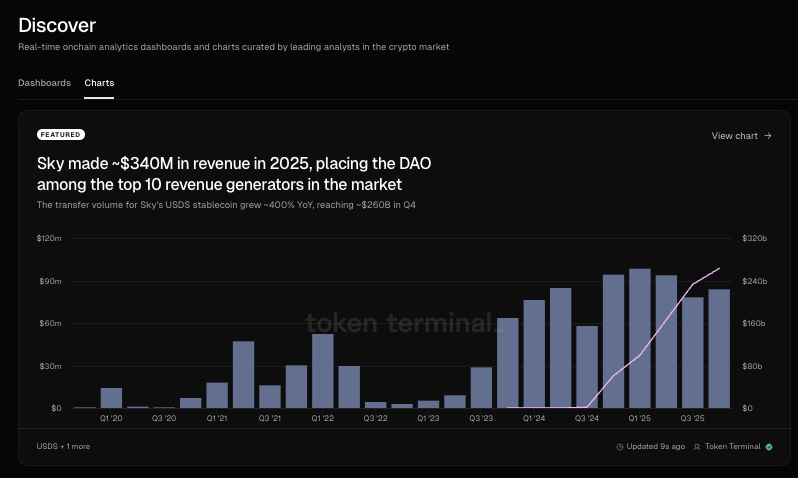Open the Sky made ~$340M revenue headline
Screen dimensions: 798x478
tap(234, 174)
